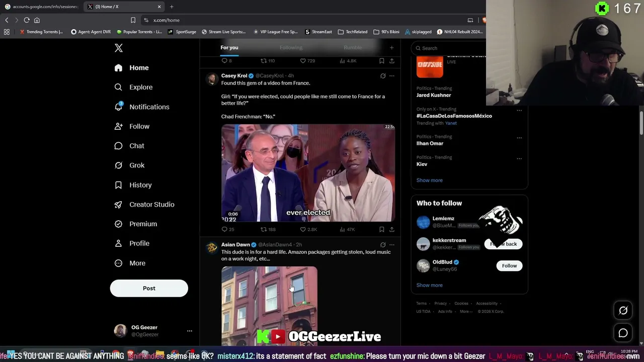Show more Who to follow suggestions

coord(430,285)
